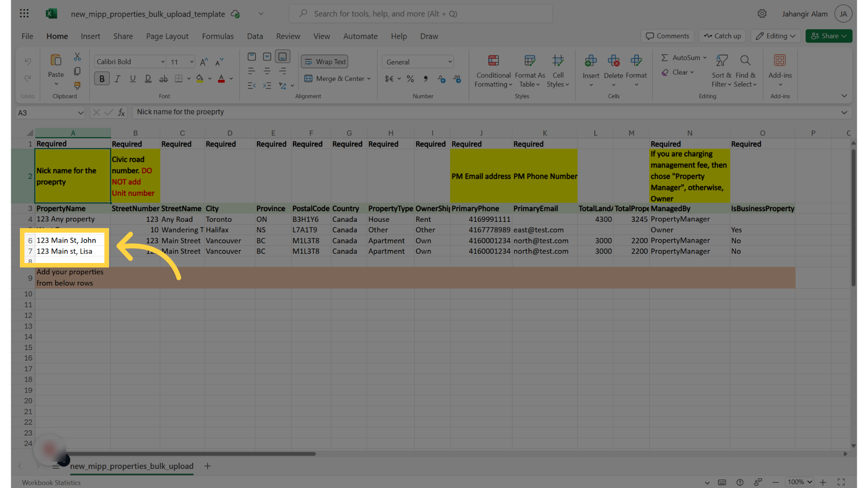Expand Merge & Center options arrow
The image size is (868, 488).
pyautogui.click(x=369, y=79)
